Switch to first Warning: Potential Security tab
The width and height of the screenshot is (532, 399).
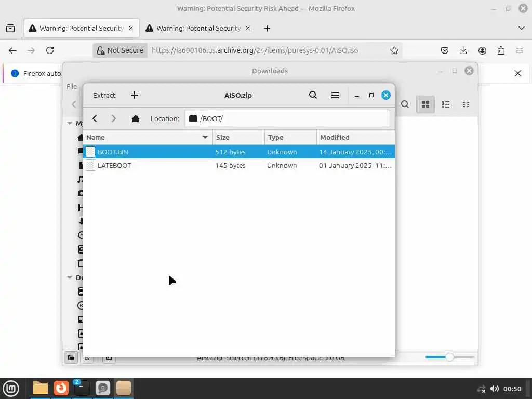(82, 28)
